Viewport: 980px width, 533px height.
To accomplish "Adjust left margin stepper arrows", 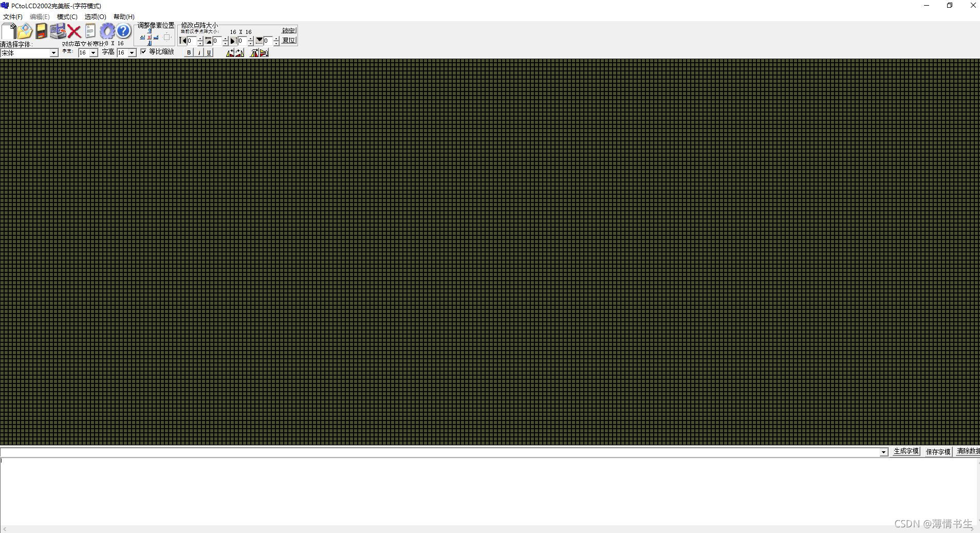I will (x=200, y=41).
